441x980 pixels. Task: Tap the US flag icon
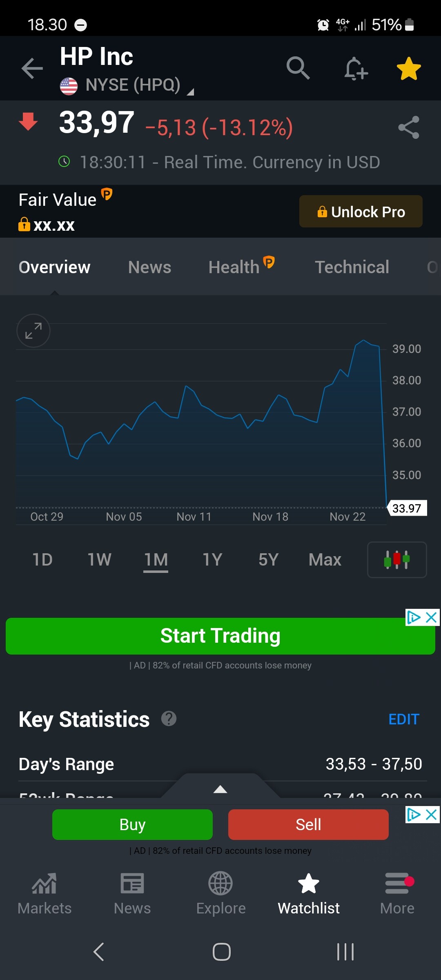point(69,86)
